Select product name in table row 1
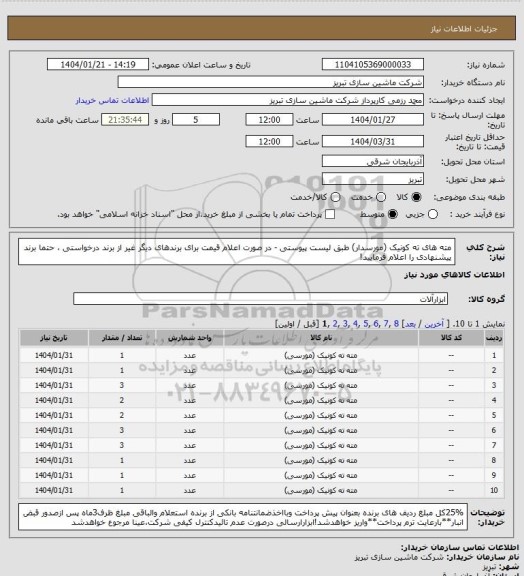524x576 pixels. pyautogui.click(x=321, y=355)
